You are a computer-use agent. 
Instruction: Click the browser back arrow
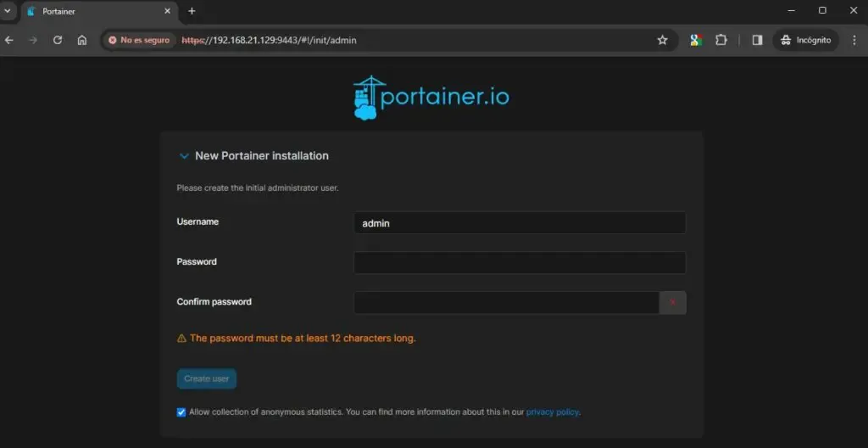(x=8, y=40)
